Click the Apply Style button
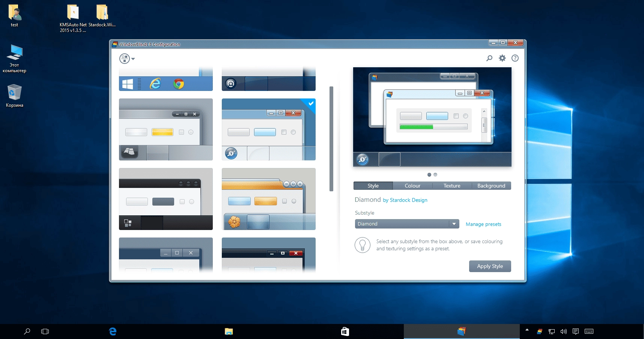Viewport: 644px width, 339px height. (490, 266)
